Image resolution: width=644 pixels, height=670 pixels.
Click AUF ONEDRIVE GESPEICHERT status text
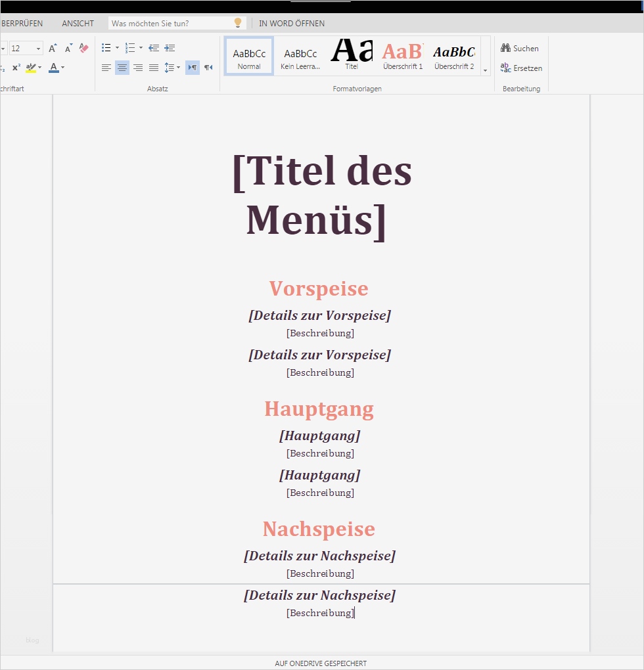coord(321,663)
